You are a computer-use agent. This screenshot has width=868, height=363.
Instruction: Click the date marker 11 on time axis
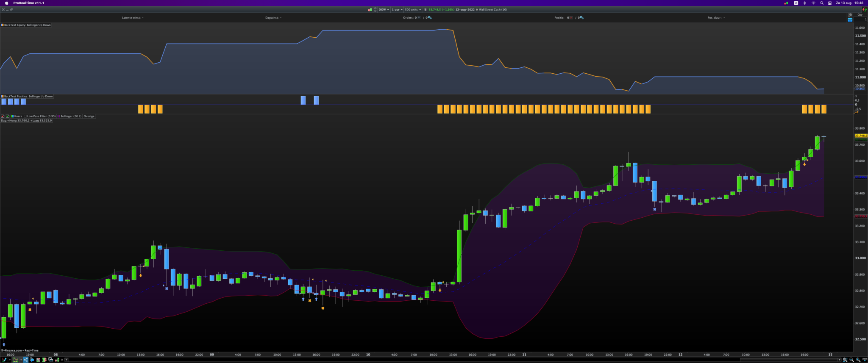[524, 355]
